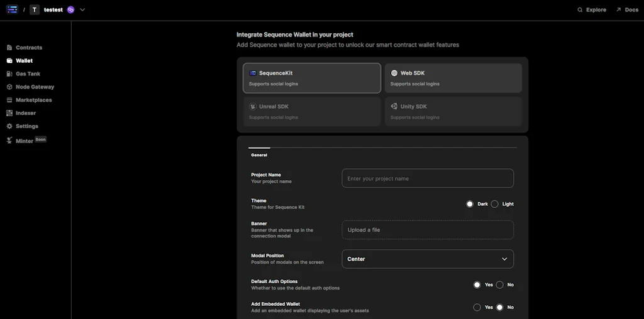The image size is (644, 319).
Task: Expand the project switcher chevron
Action: (82, 10)
